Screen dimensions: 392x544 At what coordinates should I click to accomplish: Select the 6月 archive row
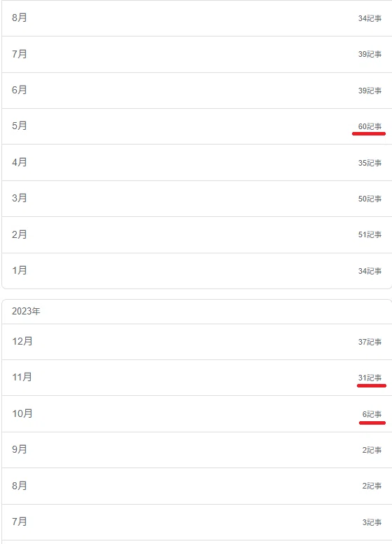coord(197,91)
